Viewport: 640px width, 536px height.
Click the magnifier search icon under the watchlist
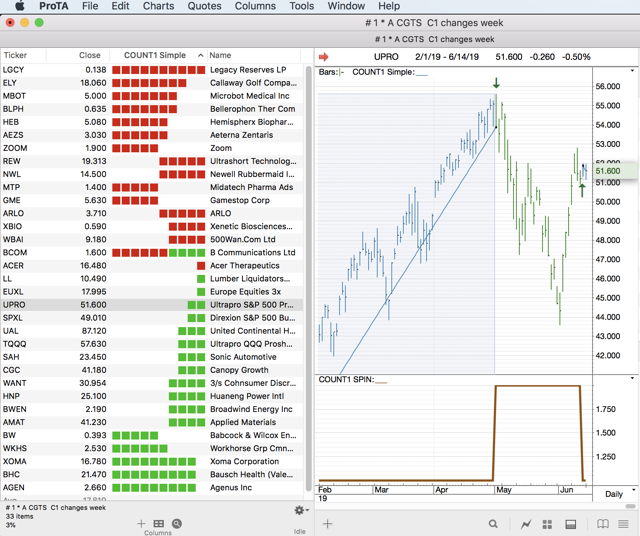[177, 523]
